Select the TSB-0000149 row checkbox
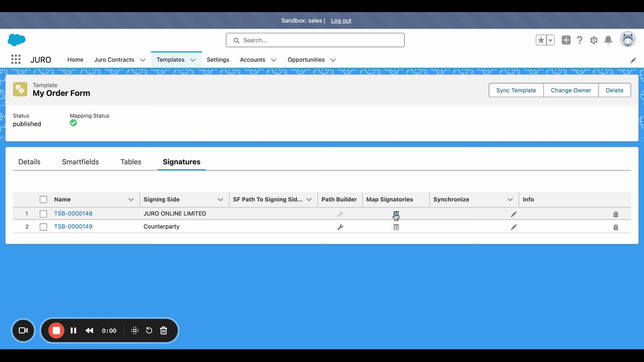Viewport: 644px width, 362px height. 43,227
